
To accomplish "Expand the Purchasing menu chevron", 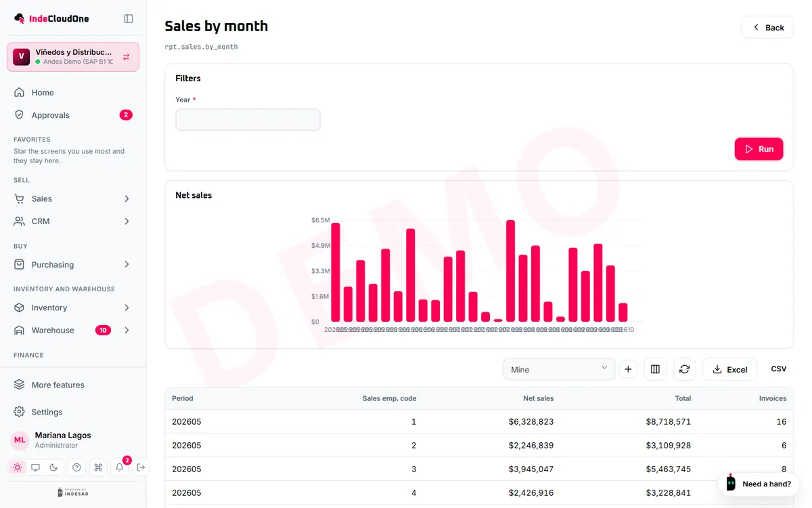I will (127, 265).
